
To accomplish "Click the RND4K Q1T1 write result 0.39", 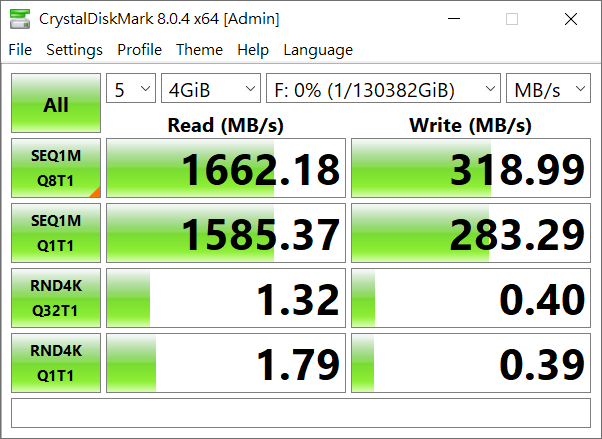I will tap(471, 363).
